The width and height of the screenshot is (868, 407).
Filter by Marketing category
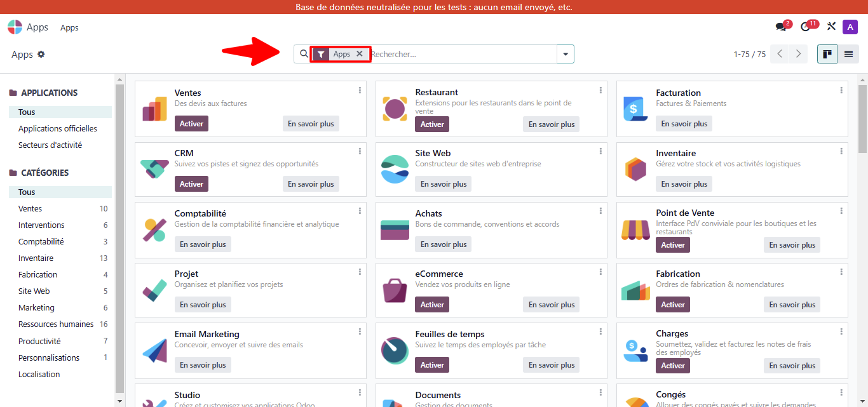[x=60, y=307]
